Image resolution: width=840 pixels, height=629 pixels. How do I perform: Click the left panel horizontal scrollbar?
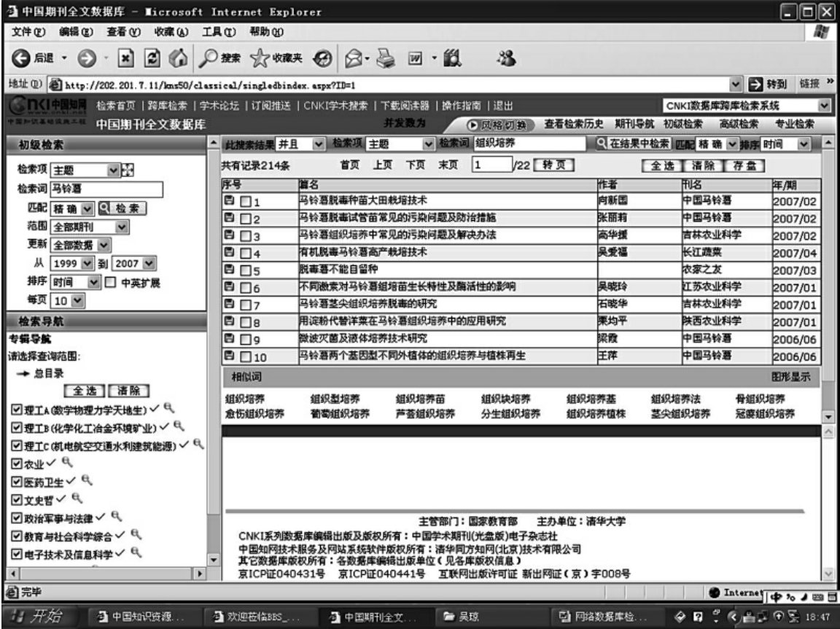coord(106,574)
